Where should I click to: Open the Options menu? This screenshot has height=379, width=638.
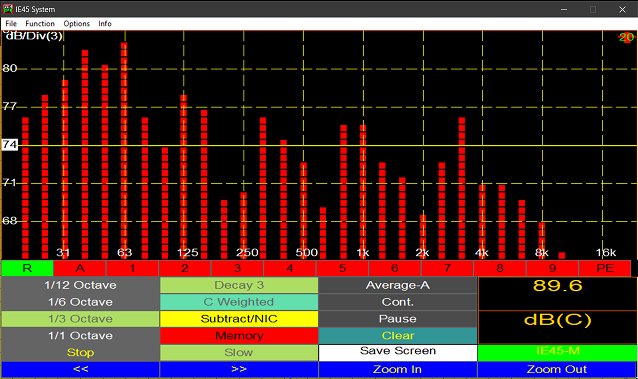point(76,24)
